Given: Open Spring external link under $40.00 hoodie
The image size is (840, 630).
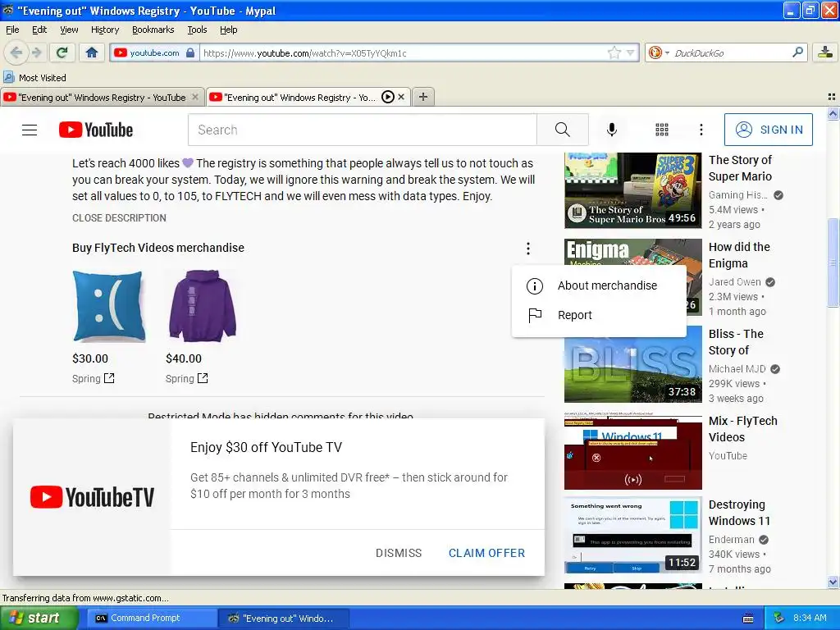Looking at the screenshot, I should pyautogui.click(x=187, y=379).
